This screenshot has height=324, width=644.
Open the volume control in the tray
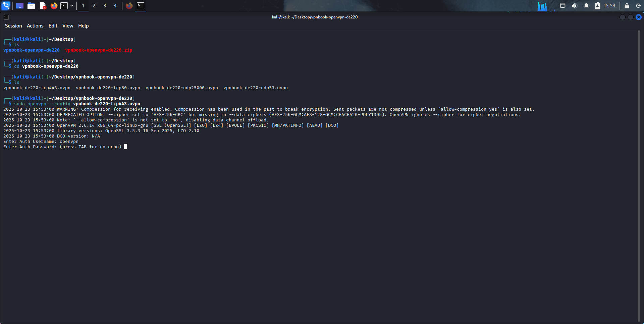[575, 6]
